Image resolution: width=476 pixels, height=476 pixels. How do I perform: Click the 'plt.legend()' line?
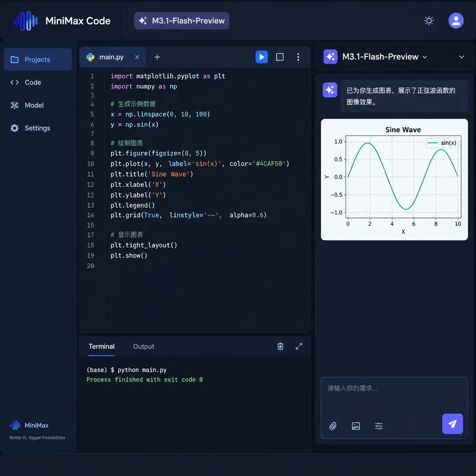point(132,205)
